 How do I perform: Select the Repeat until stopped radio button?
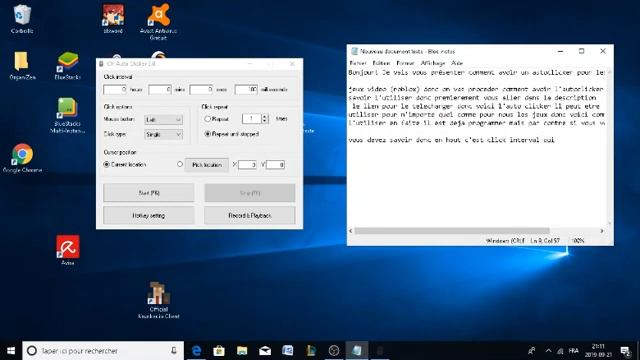pos(207,134)
